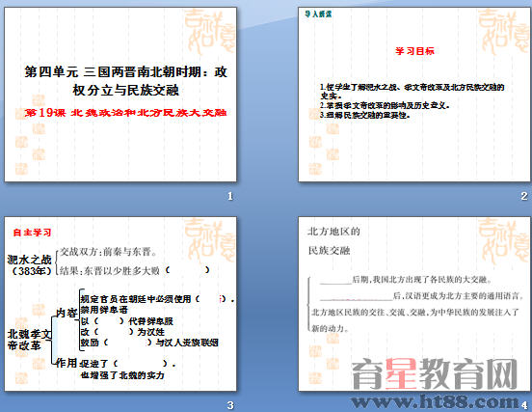The image size is (532, 412).
Task: Click the 淝水之战 (383年) label
Action: click(x=30, y=265)
